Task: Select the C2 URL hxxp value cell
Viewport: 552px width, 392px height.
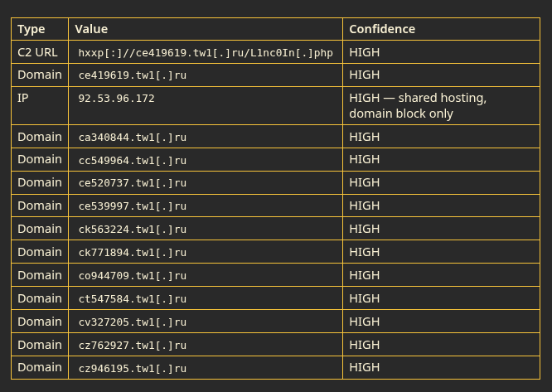Action: (206, 52)
